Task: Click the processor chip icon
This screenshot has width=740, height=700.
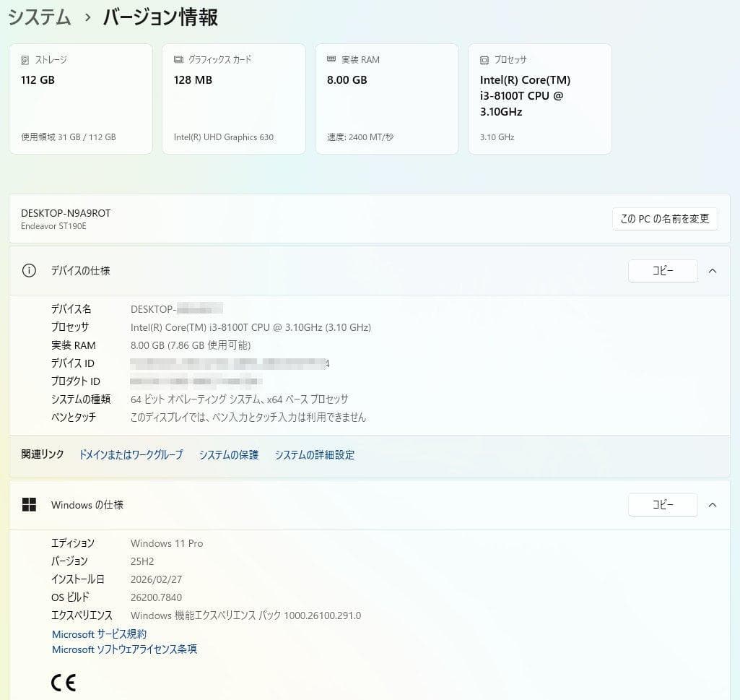Action: tap(484, 60)
